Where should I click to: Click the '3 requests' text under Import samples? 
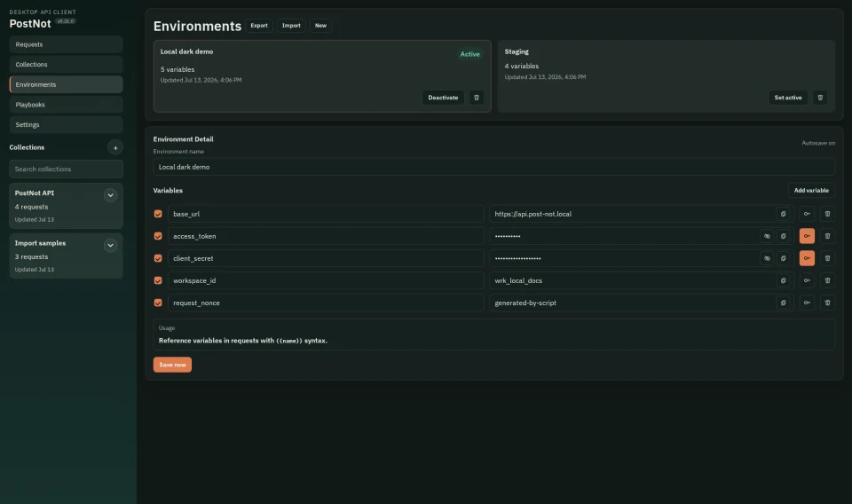point(32,257)
